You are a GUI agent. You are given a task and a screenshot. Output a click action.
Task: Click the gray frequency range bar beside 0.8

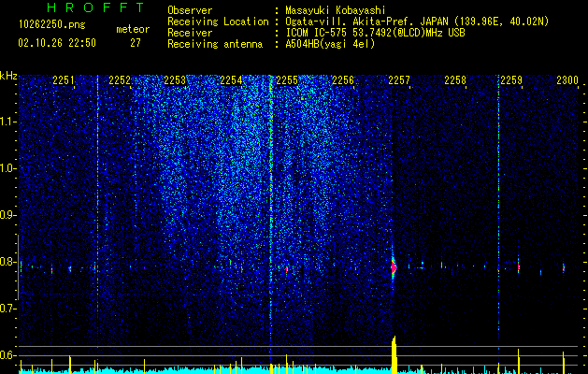coord(18,267)
